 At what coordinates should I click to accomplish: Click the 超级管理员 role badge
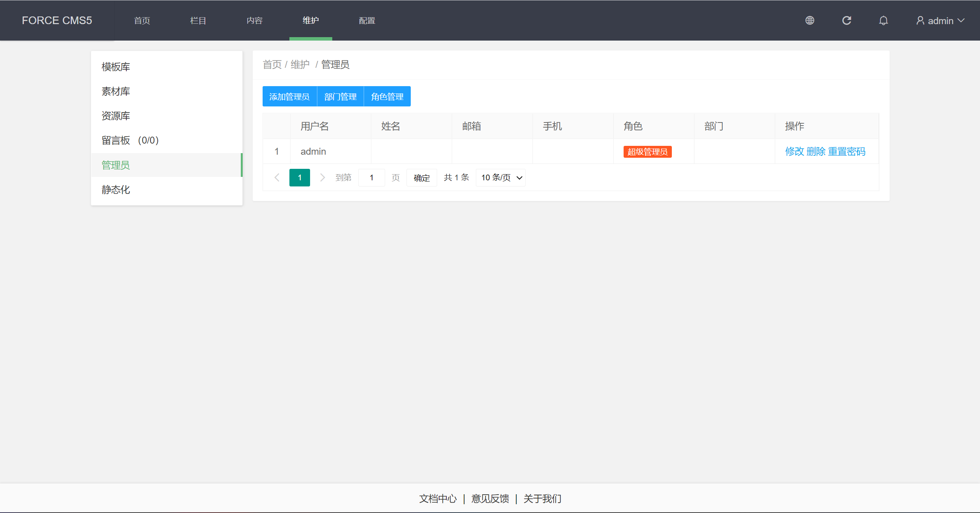pyautogui.click(x=647, y=152)
